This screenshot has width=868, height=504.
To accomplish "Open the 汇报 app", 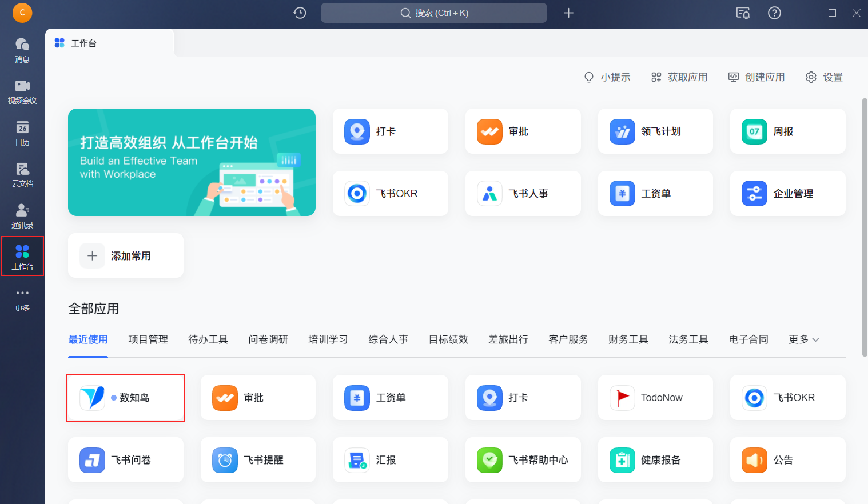I will 391,460.
